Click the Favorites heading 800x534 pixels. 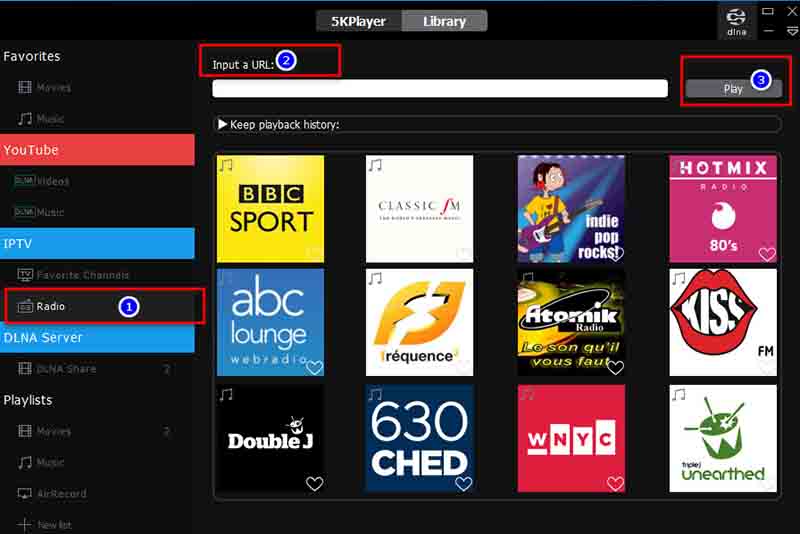(x=32, y=56)
